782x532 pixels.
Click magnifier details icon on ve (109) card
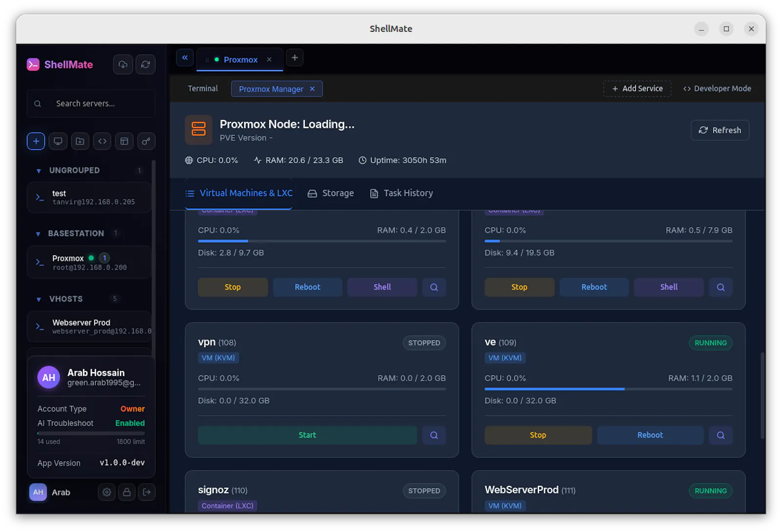point(720,435)
